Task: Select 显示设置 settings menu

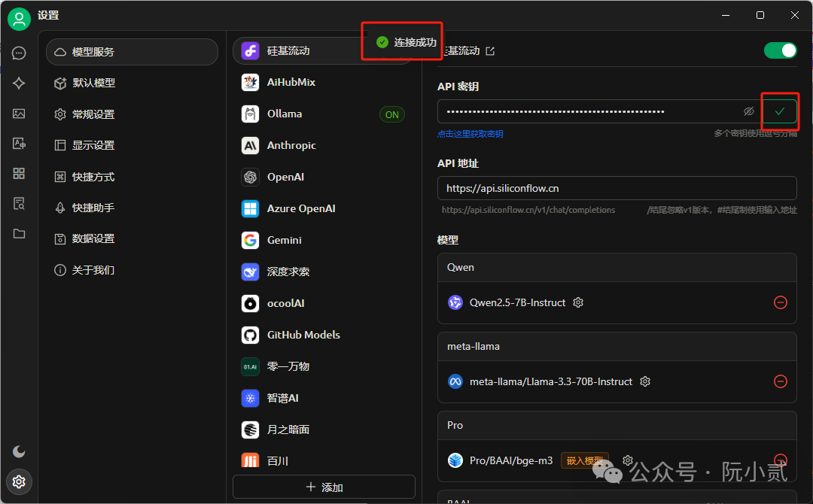Action: (132, 145)
